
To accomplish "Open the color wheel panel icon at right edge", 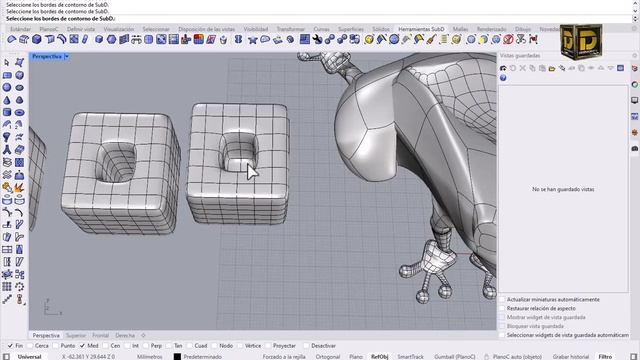I will point(634,84).
